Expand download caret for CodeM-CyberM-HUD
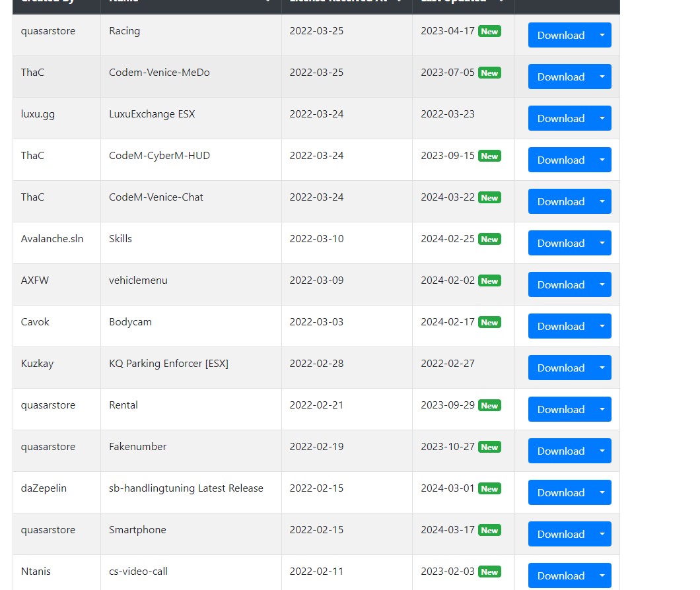Viewport: 700px width, 590px height. click(602, 160)
